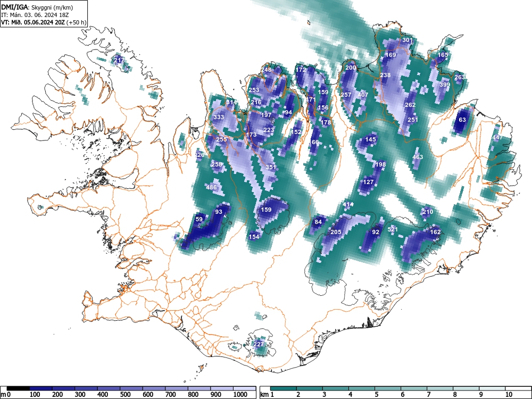This screenshot has width=532, height=399.
Task: Click the map value 127
Action: (x=368, y=182)
